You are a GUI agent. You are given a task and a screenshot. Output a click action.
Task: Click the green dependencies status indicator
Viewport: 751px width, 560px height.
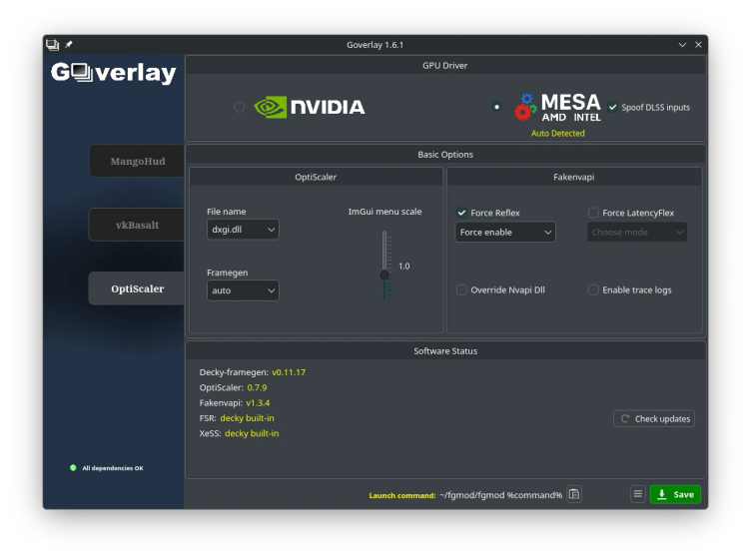pyautogui.click(x=73, y=468)
